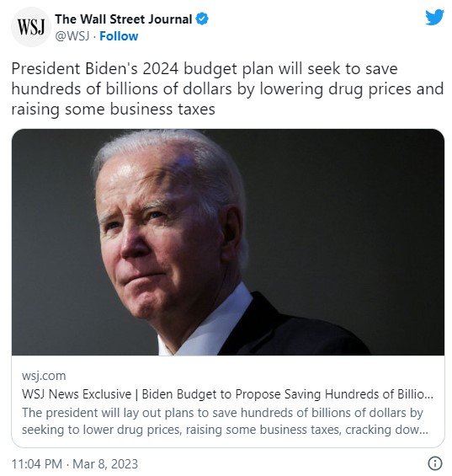Screen dimensions: 452x476
Task: Open the tweet info circle icon
Action: [434, 463]
